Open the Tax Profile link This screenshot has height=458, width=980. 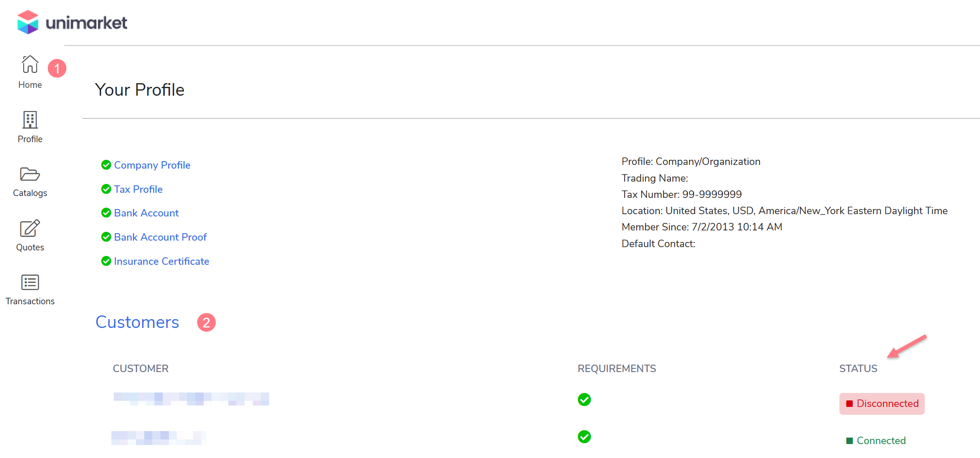point(138,189)
